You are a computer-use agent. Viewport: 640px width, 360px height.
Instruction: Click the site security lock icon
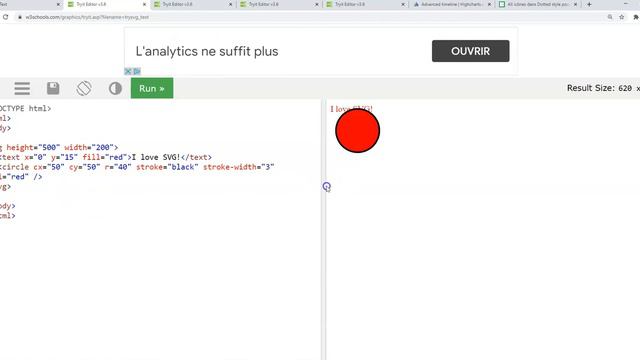coord(19,17)
